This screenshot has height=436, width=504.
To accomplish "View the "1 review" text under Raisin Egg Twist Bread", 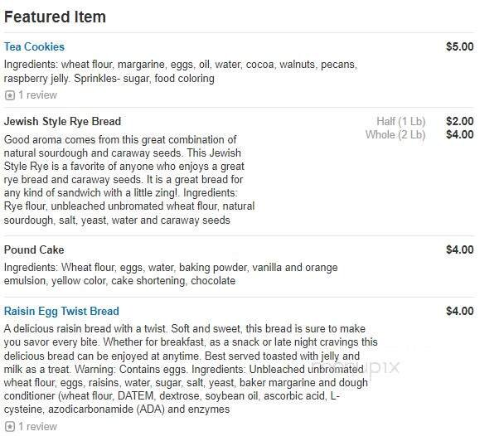I will tap(37, 426).
